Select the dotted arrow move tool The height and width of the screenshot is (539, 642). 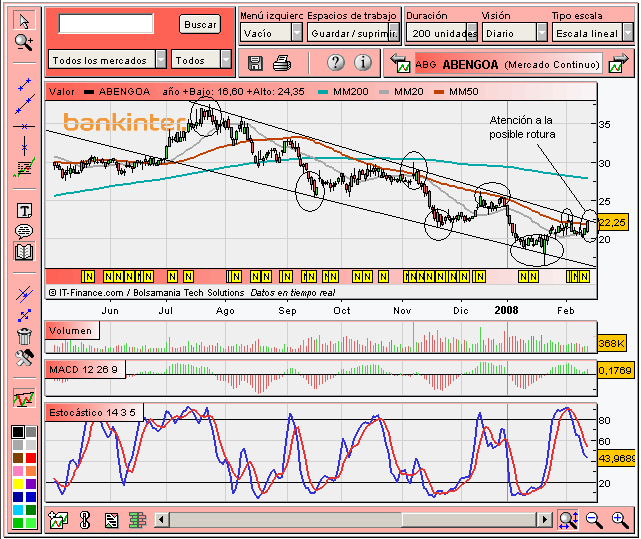[x=24, y=315]
